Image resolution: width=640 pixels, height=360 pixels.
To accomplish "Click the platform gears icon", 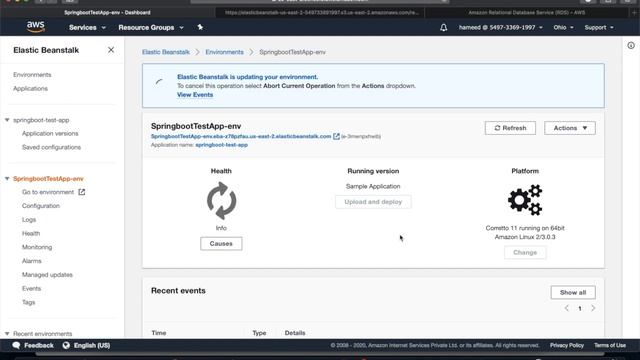I will 525,200.
